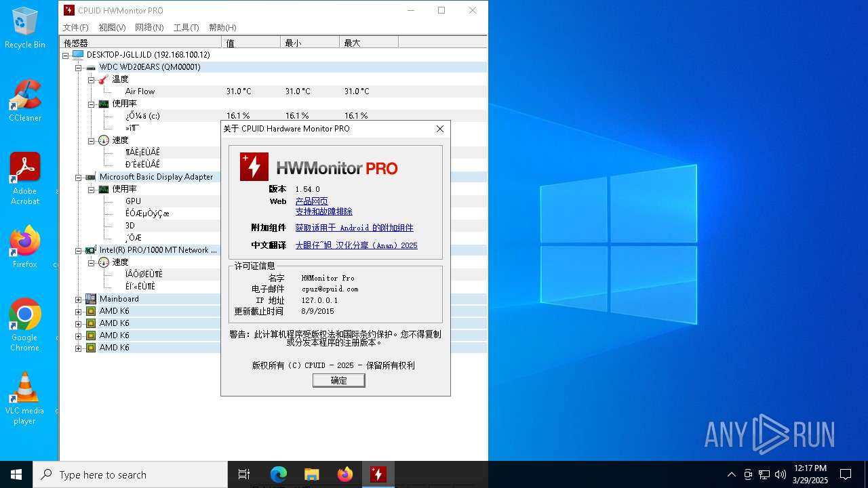Viewport: 868px width, 488px height.
Task: Open the Recycle Bin desktop icon
Action: (x=25, y=28)
